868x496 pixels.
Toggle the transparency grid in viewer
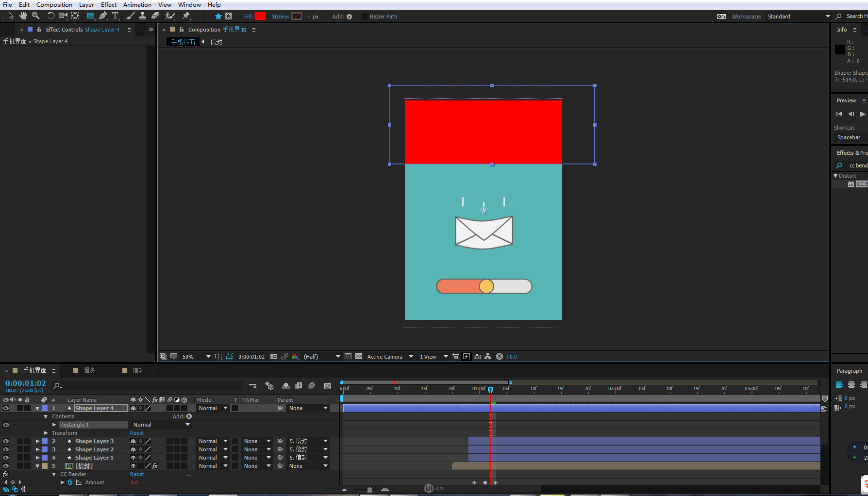[359, 357]
